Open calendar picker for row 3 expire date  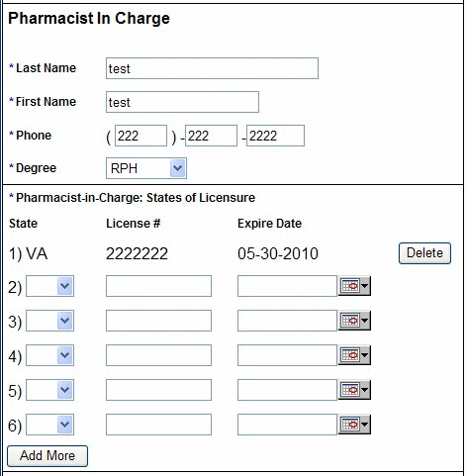tap(354, 321)
